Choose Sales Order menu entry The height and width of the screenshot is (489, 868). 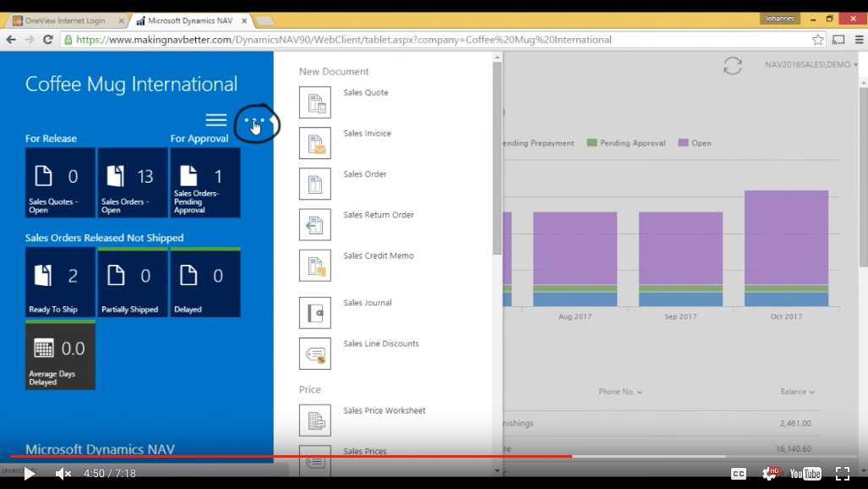(365, 174)
